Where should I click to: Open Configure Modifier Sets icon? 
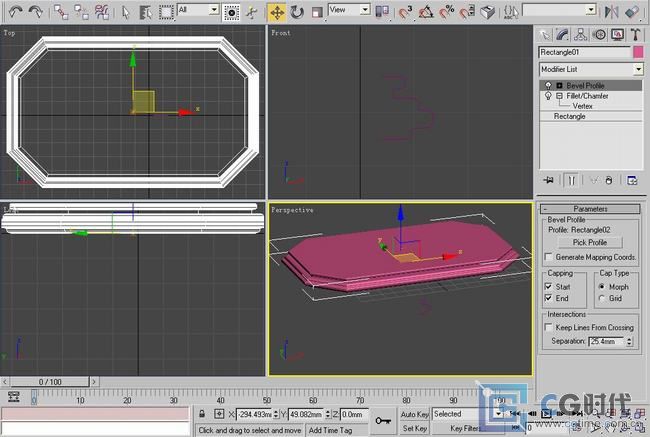[632, 180]
